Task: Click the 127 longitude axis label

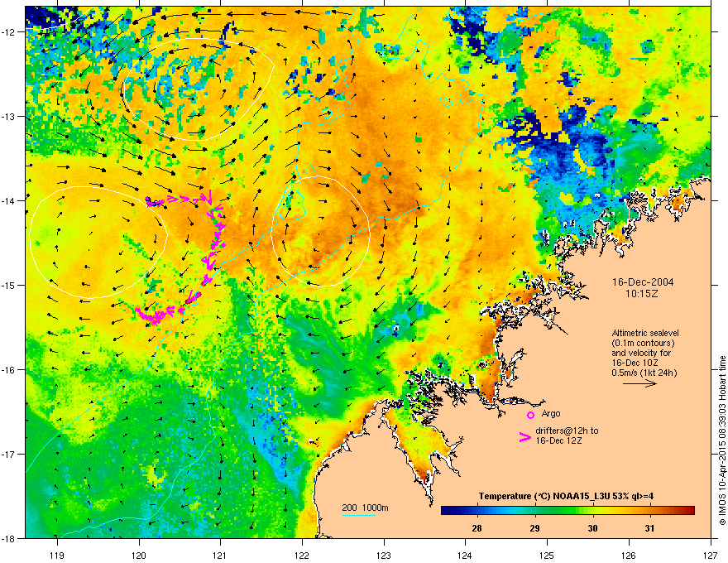Action: [711, 555]
